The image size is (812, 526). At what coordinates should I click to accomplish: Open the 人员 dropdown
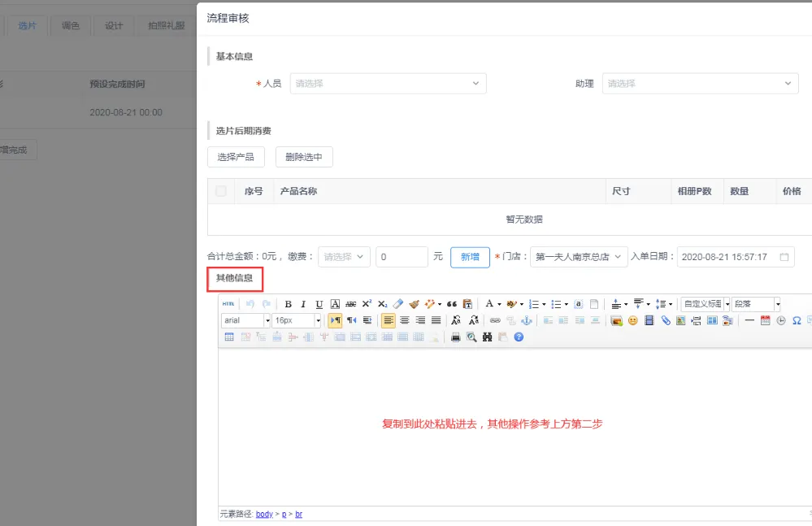pyautogui.click(x=388, y=83)
